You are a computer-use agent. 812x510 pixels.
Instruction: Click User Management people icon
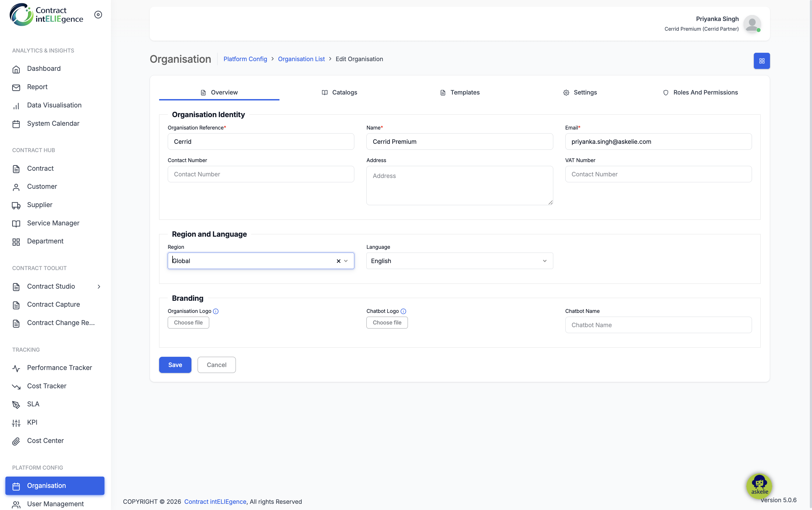(x=16, y=505)
